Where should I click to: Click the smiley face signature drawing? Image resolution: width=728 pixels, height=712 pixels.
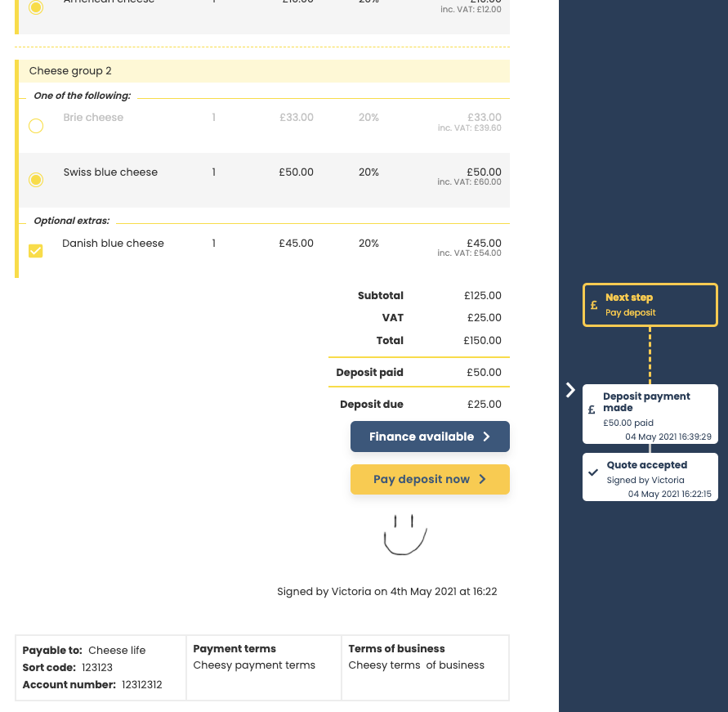[x=405, y=535]
